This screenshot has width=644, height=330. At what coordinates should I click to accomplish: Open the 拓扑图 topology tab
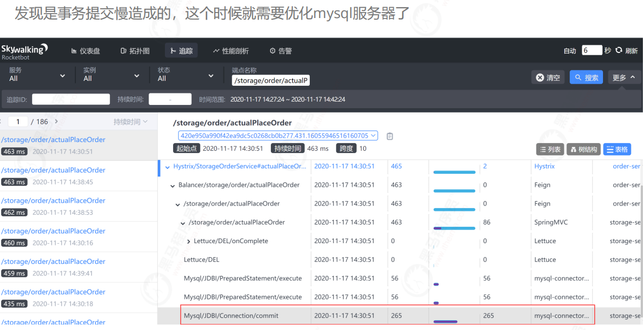point(135,51)
